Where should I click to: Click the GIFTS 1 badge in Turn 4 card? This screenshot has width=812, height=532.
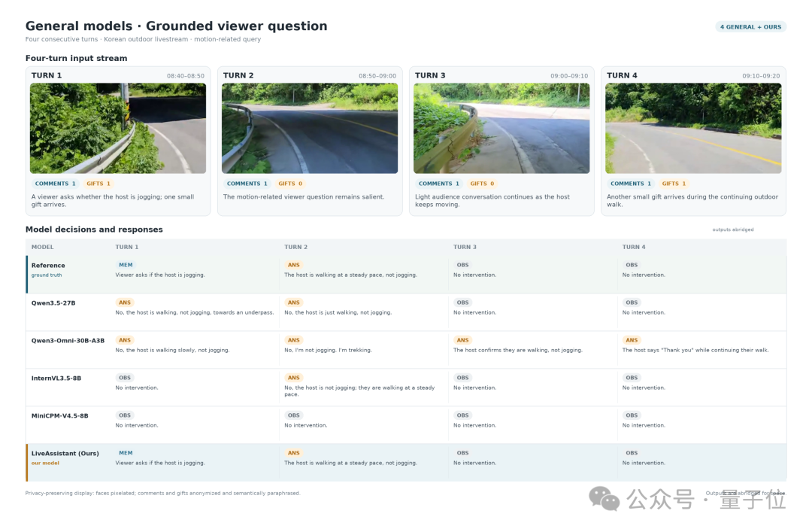click(674, 184)
